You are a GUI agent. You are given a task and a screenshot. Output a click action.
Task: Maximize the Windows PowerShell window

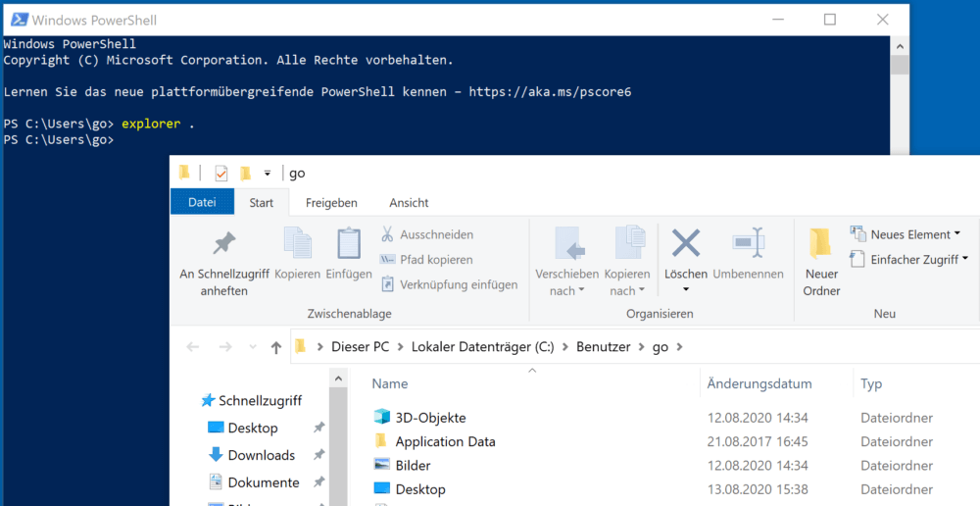(x=829, y=20)
